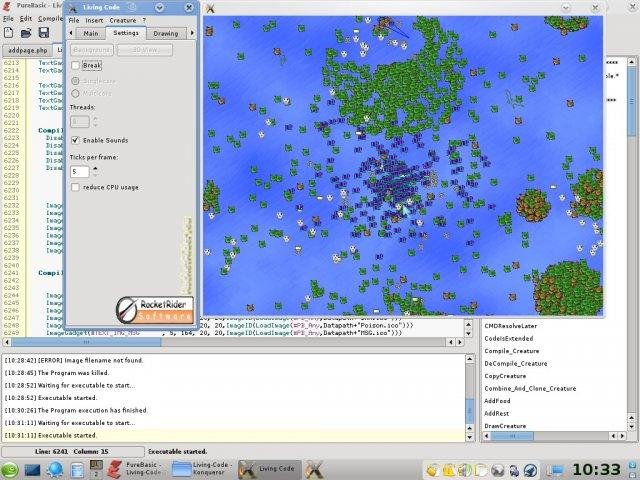Increase the Ticks per frame value
Viewport: 640px width, 480px height.
click(x=95, y=168)
